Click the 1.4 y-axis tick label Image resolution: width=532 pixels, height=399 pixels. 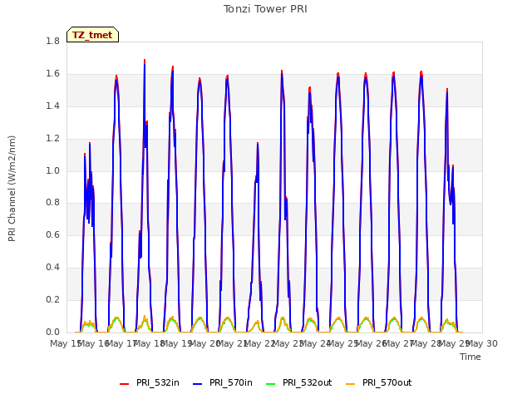[53, 106]
